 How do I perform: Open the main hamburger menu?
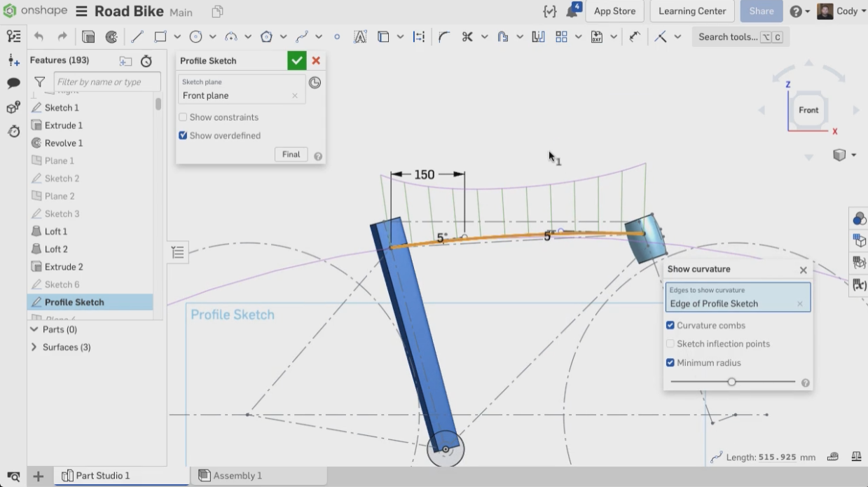tap(81, 11)
